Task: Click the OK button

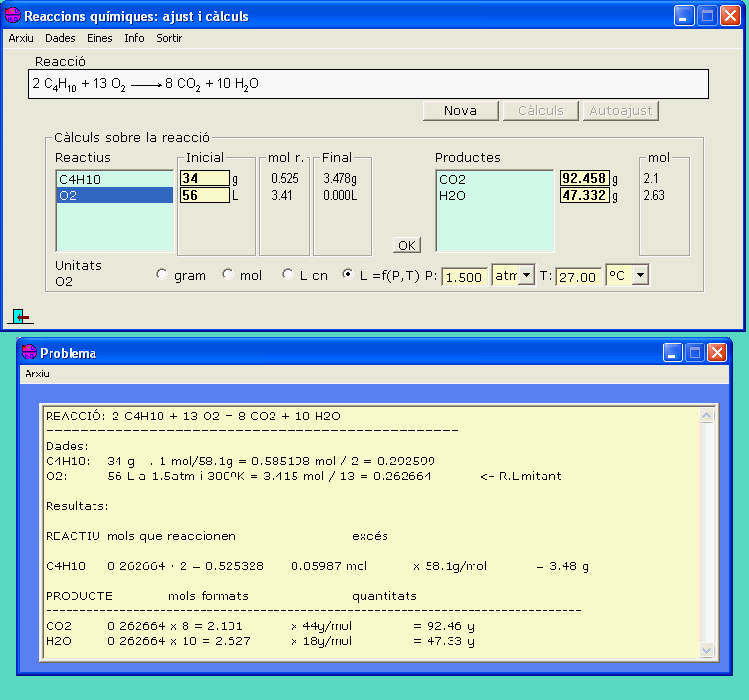Action: click(x=407, y=245)
